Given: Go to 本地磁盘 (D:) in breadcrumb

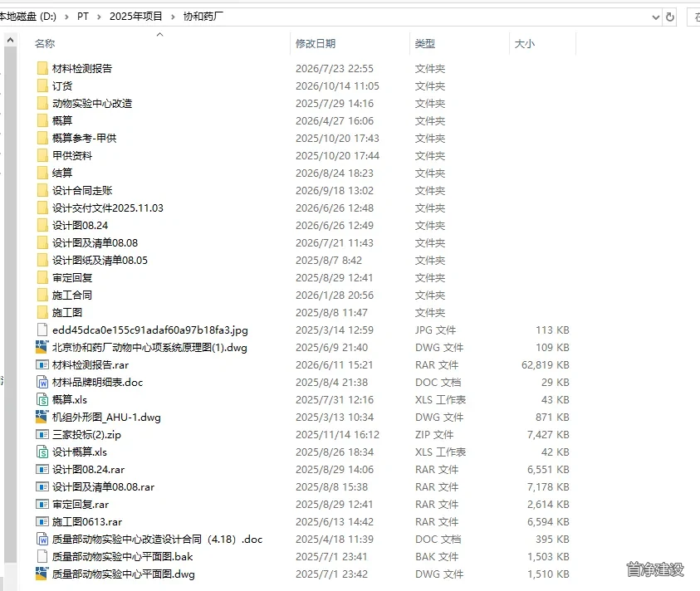Looking at the screenshot, I should click(x=28, y=17).
